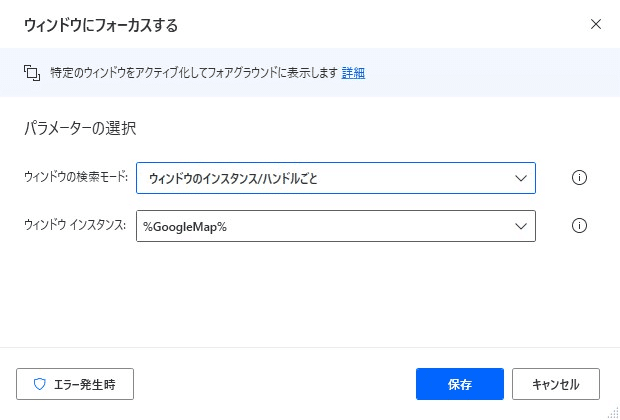Viewport: 620px width, 420px height.
Task: Save the action with 保存
Action: point(460,384)
